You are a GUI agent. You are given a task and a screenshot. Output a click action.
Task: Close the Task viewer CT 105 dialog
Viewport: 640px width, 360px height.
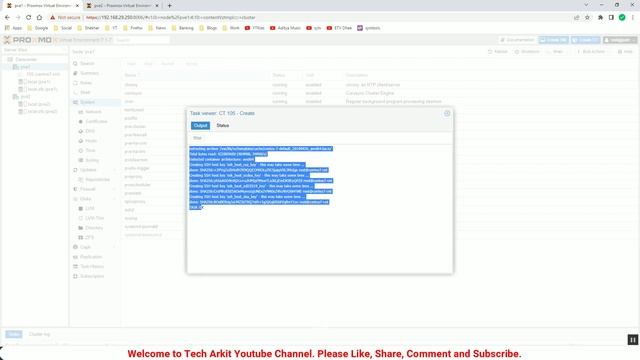(x=447, y=113)
